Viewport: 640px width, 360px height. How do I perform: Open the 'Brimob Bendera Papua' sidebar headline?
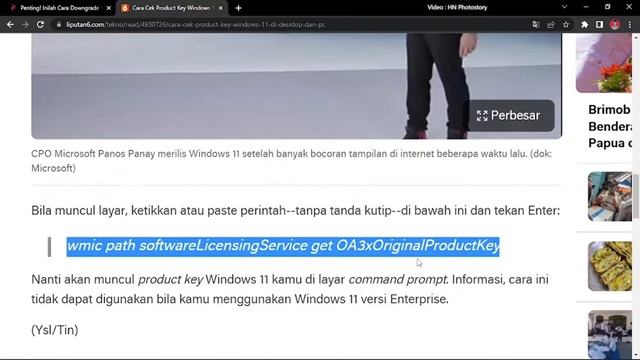(610, 127)
